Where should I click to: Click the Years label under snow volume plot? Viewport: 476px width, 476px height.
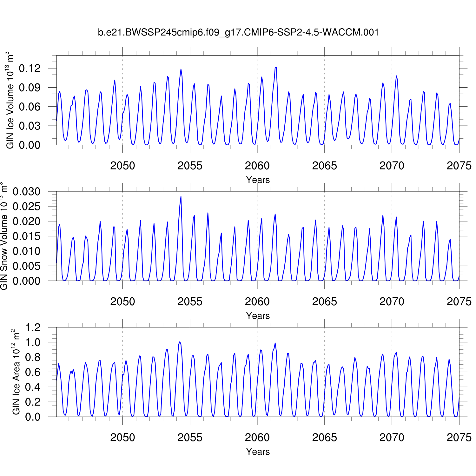click(258, 316)
